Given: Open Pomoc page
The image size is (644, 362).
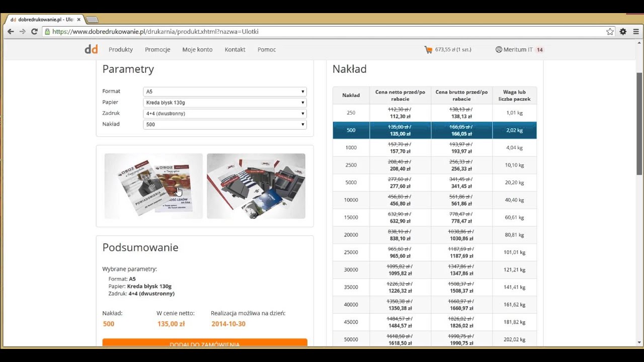Looking at the screenshot, I should (x=267, y=49).
